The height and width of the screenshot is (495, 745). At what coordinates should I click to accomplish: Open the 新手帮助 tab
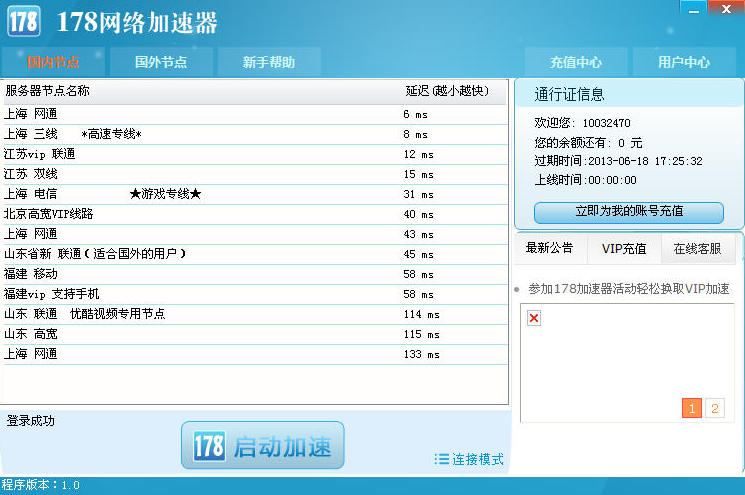[x=269, y=62]
